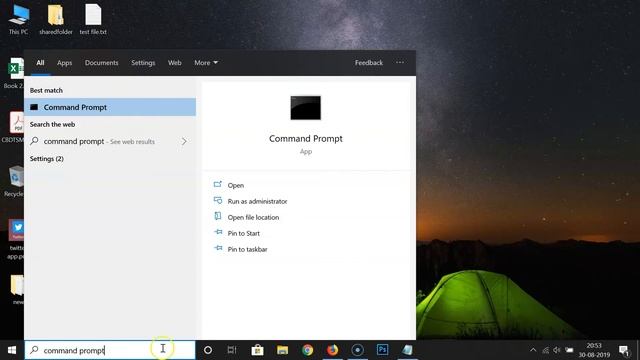
Task: Switch to the Documents search tab
Action: click(x=102, y=62)
